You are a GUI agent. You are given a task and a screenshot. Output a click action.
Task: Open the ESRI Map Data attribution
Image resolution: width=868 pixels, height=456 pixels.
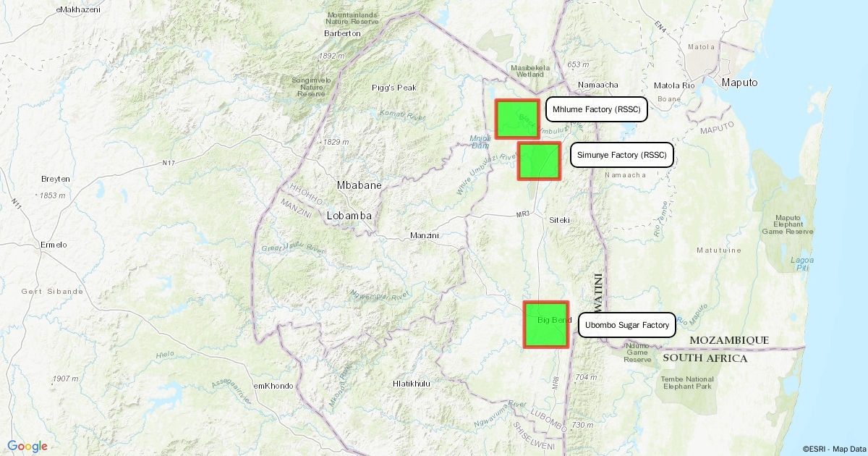tap(833, 449)
